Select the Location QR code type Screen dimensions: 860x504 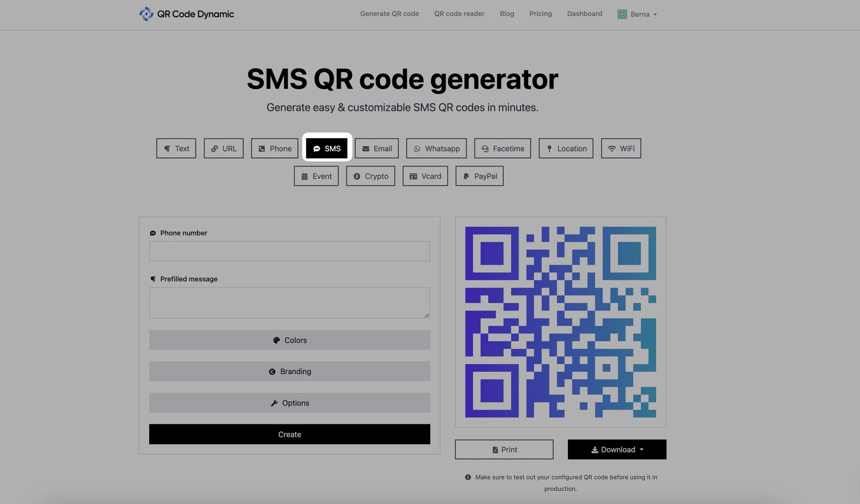tap(565, 148)
